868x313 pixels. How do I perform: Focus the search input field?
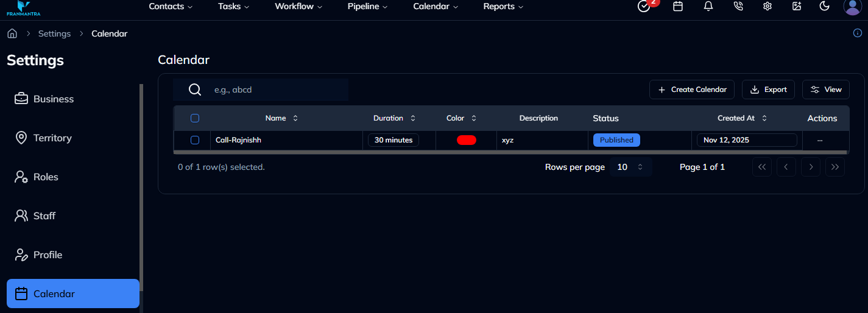261,90
